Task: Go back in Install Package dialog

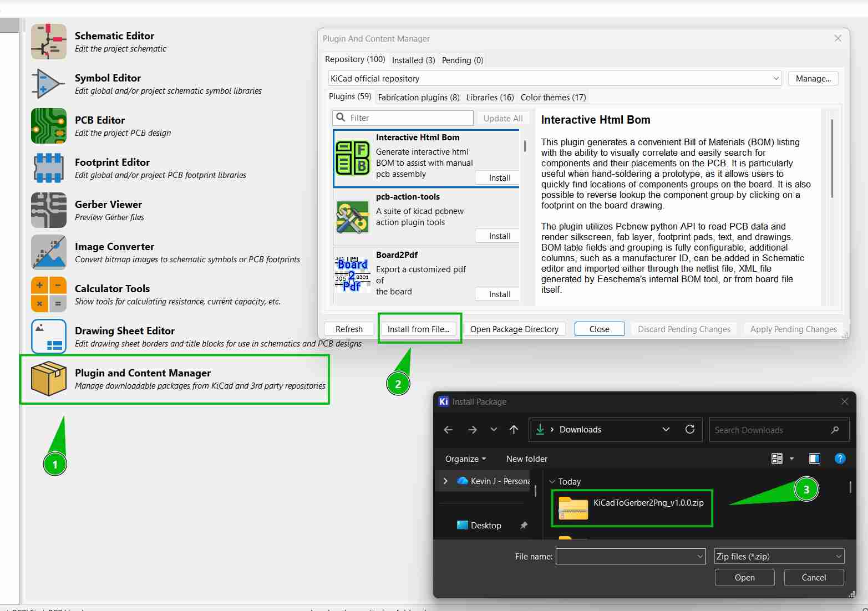Action: click(448, 430)
